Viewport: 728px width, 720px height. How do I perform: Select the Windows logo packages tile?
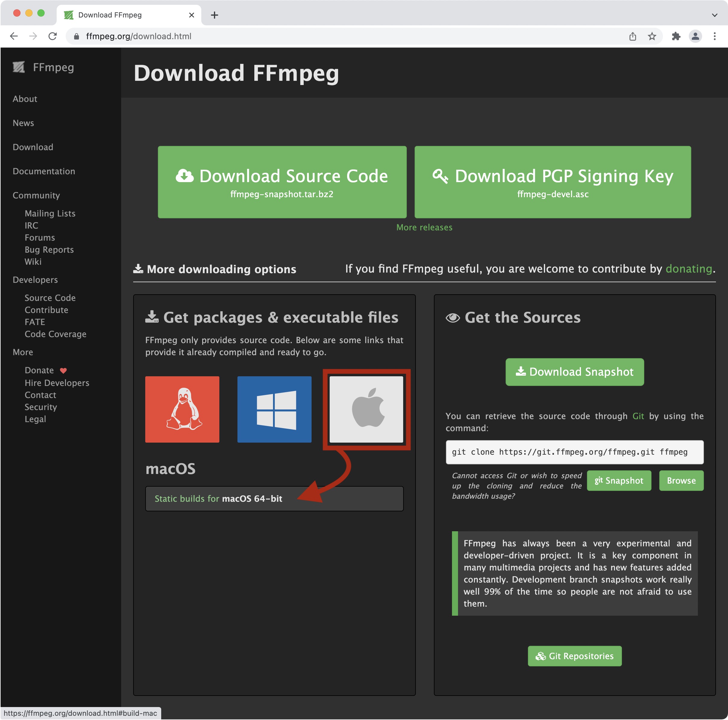pyautogui.click(x=274, y=409)
